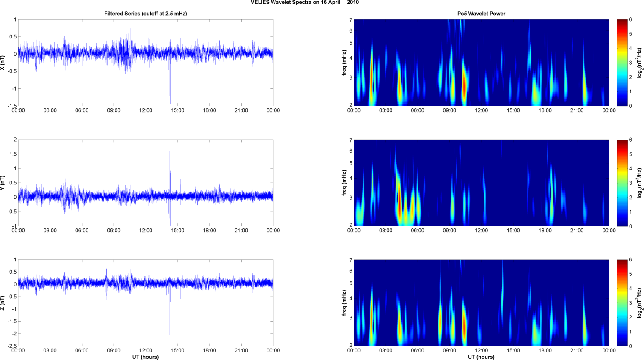Click the log2(nT²/Hz) label of the middle colorbar
The height and width of the screenshot is (360, 644).
(x=640, y=183)
